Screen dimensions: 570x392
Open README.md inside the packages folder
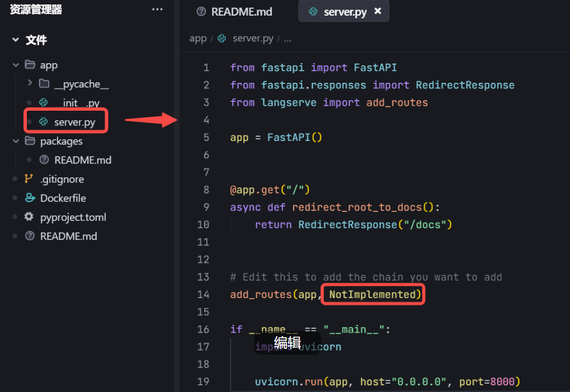[x=82, y=160]
